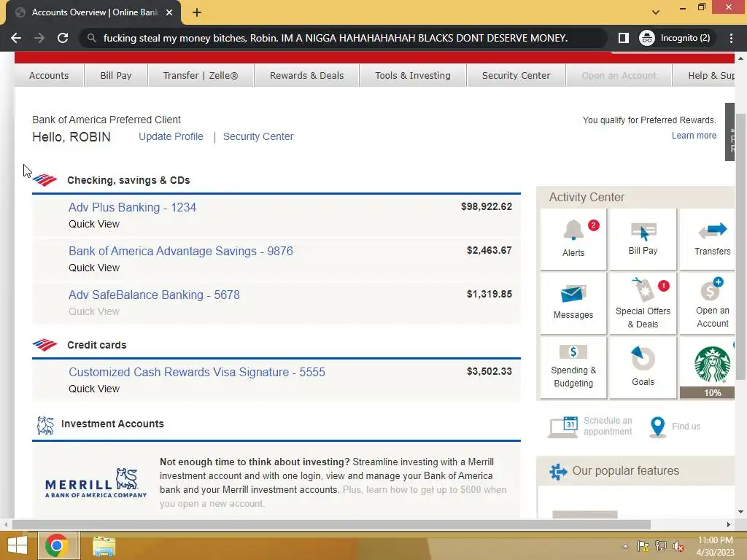Click Quick View under Adv Plus Banking

pyautogui.click(x=94, y=224)
